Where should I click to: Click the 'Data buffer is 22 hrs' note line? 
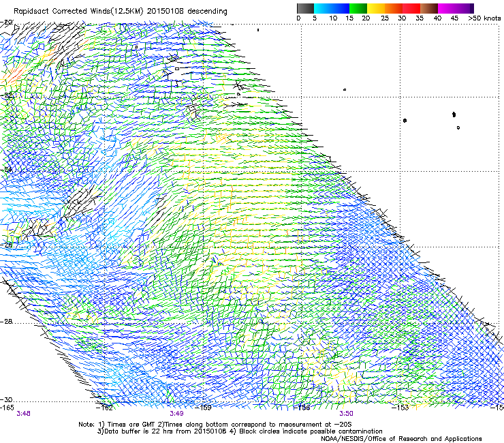[240, 431]
